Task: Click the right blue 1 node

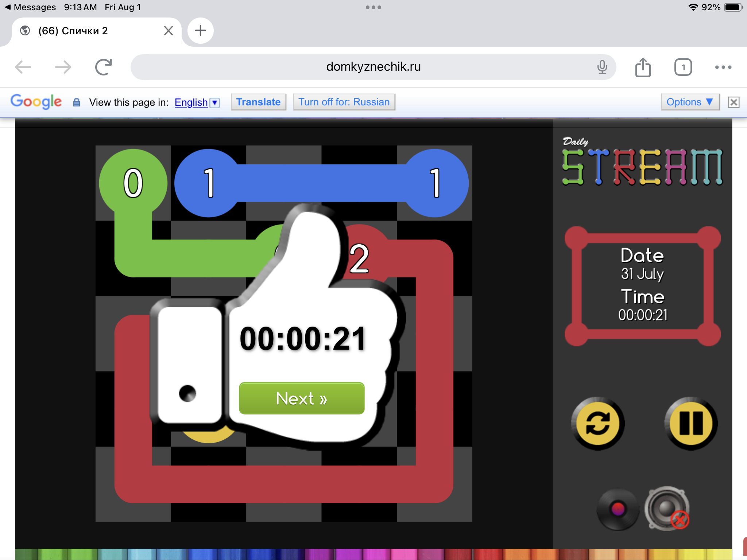Action: click(435, 183)
